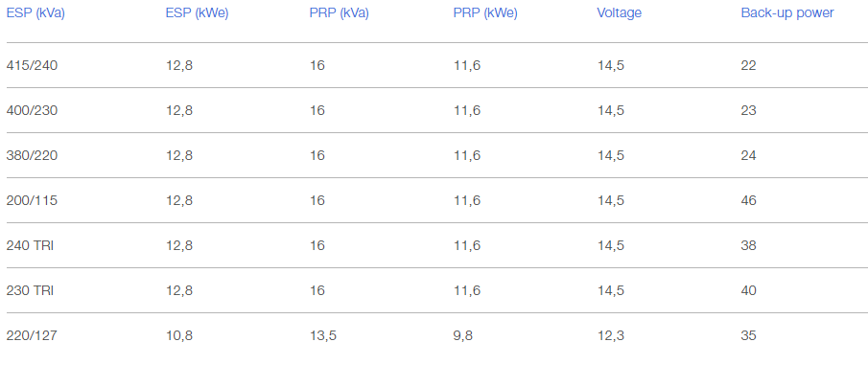Click the ESP (kWe) column header
The width and height of the screenshot is (868, 365).
[197, 13]
